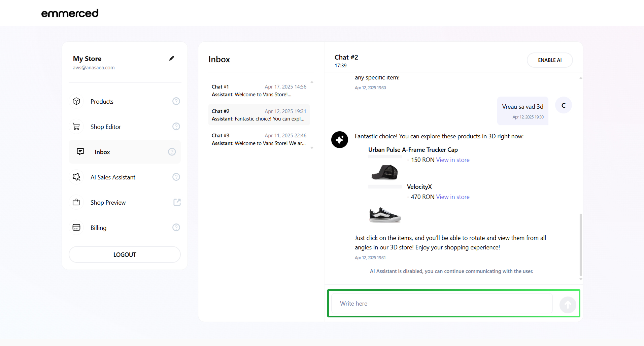
Task: Click the user avatar labeled C
Action: pos(563,105)
